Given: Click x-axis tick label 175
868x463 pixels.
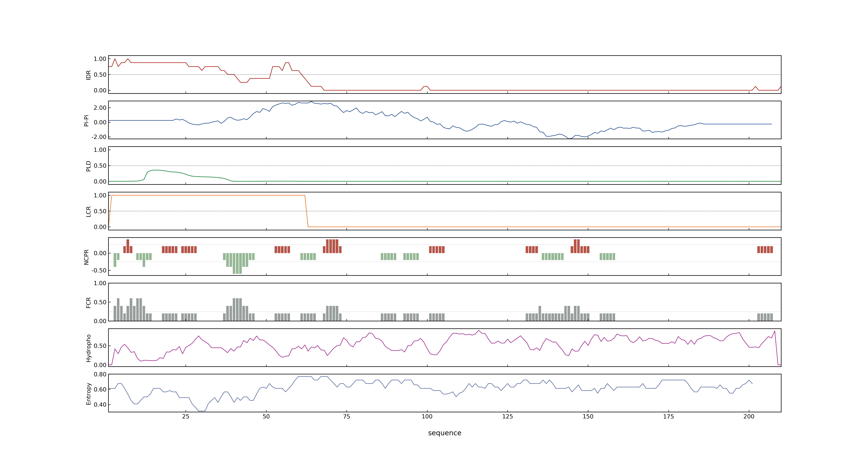Looking at the screenshot, I should click(669, 416).
